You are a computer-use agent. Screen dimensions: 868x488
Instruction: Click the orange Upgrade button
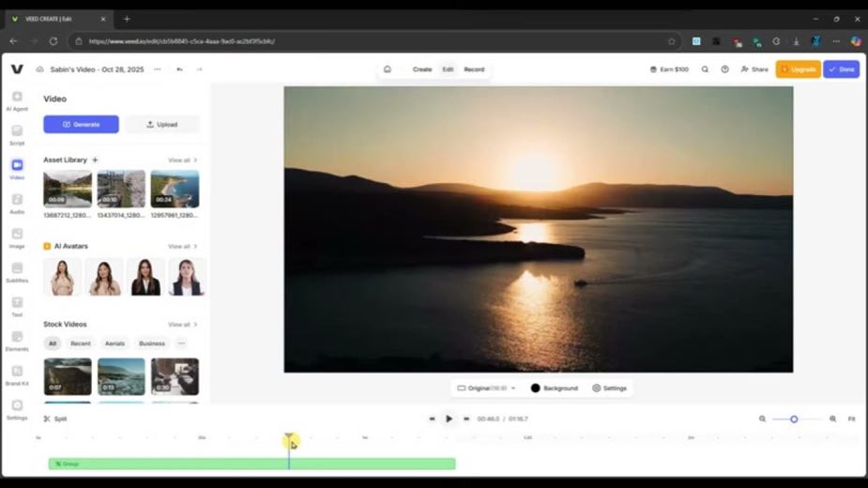[x=799, y=69]
